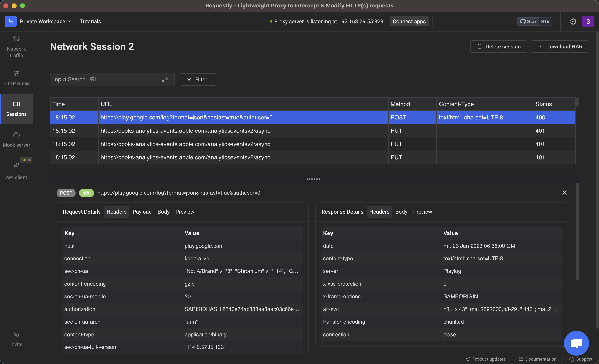This screenshot has width=599, height=364.
Task: Click the 400 status badge
Action: coord(87,193)
